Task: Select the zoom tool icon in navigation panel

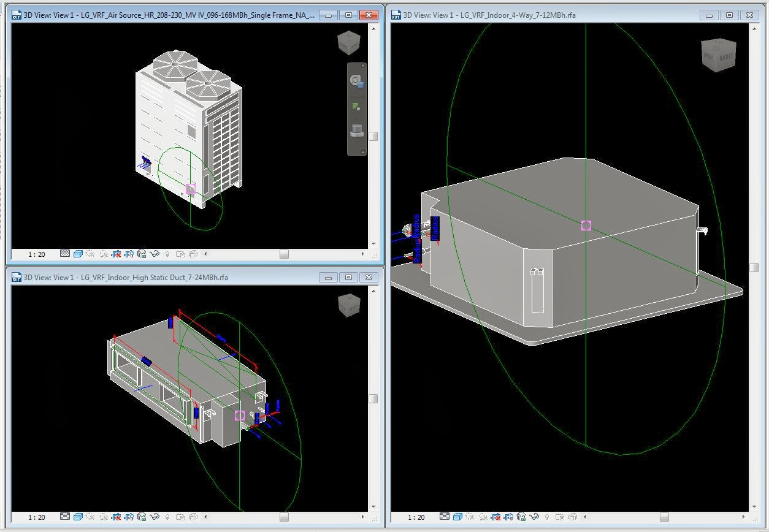Action: 356,106
